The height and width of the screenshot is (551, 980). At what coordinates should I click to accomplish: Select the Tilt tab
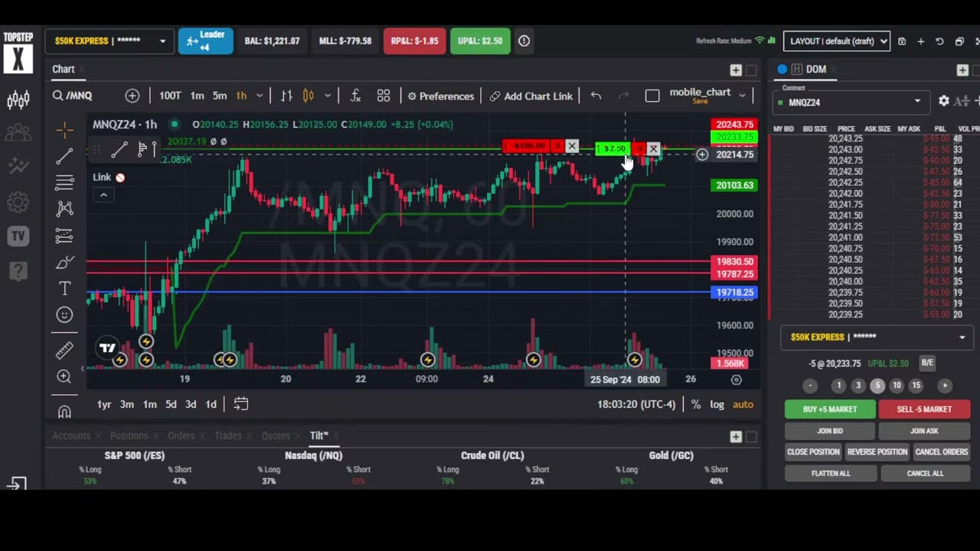[318, 435]
